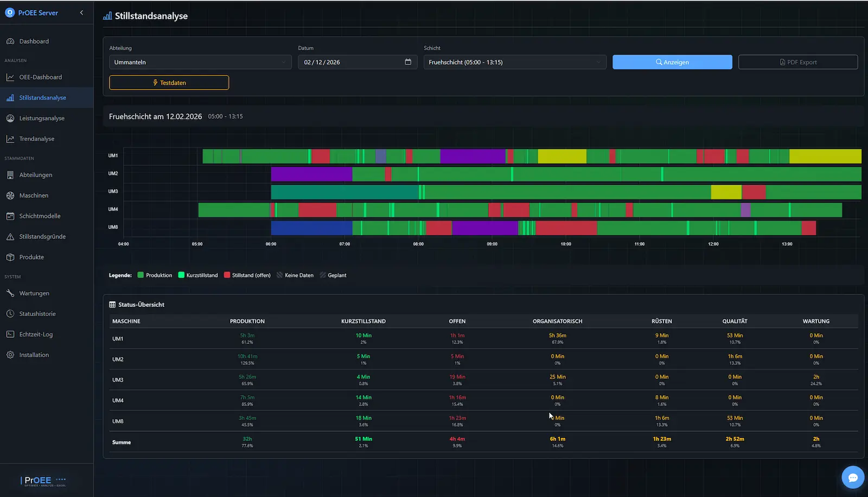Open Leistungsanalyse from the sidebar menu
This screenshot has width=868, height=497.
pyautogui.click(x=42, y=118)
